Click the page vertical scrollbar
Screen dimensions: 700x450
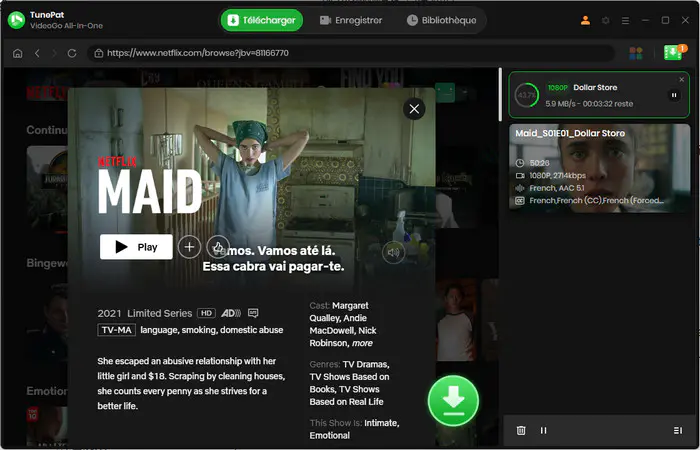tap(500, 94)
